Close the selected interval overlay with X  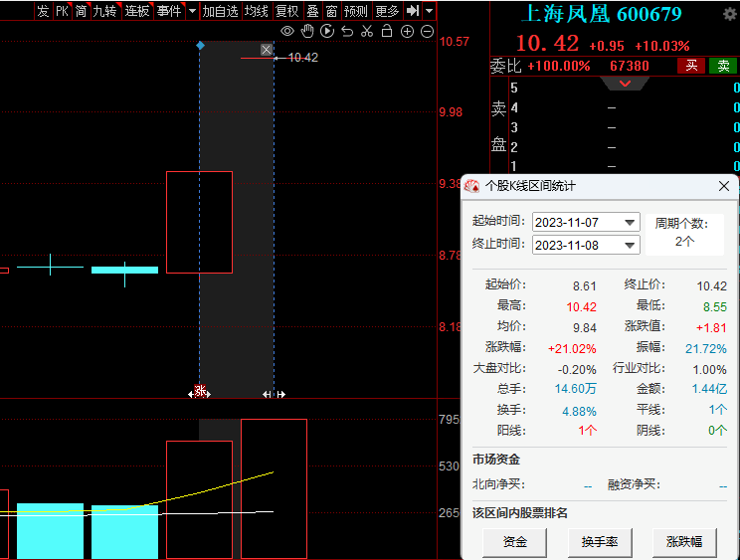(x=267, y=50)
